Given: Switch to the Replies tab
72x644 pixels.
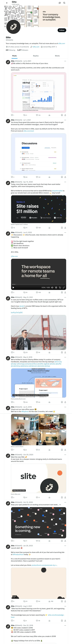Looking at the screenshot, I should coord(36,56).
